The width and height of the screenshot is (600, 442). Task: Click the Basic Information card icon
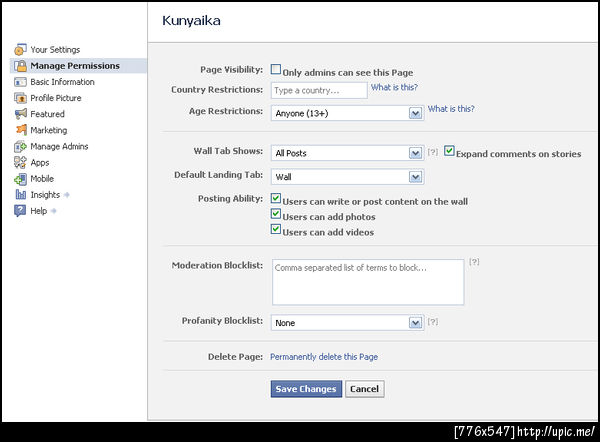pos(20,82)
